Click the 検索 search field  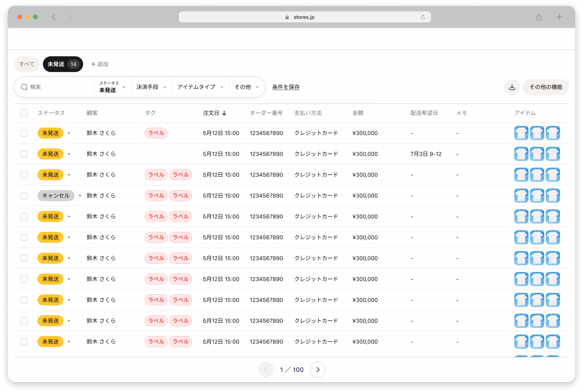pos(54,87)
